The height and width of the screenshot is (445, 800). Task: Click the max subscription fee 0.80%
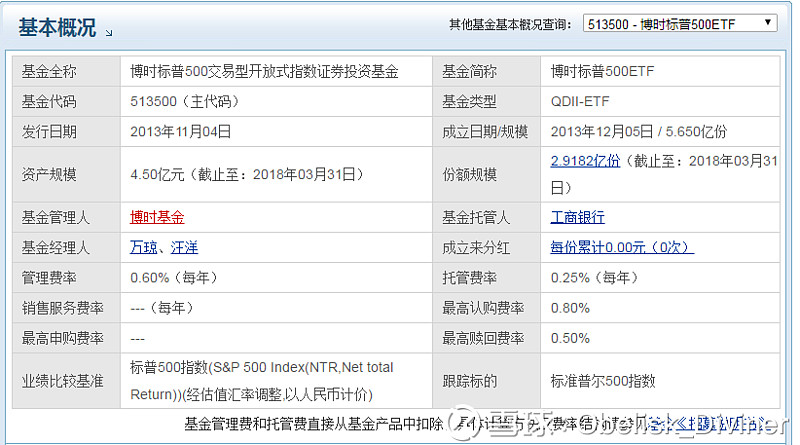click(570, 308)
